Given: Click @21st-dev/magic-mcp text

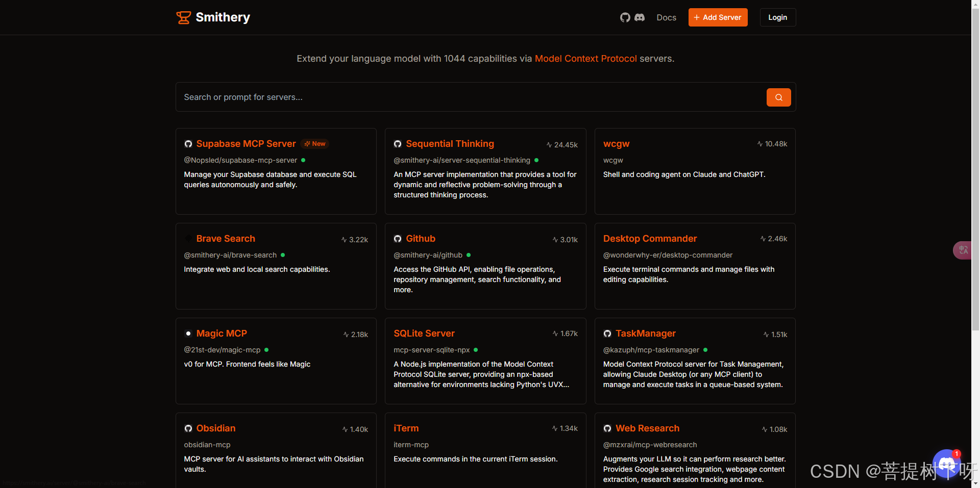Looking at the screenshot, I should pos(222,350).
